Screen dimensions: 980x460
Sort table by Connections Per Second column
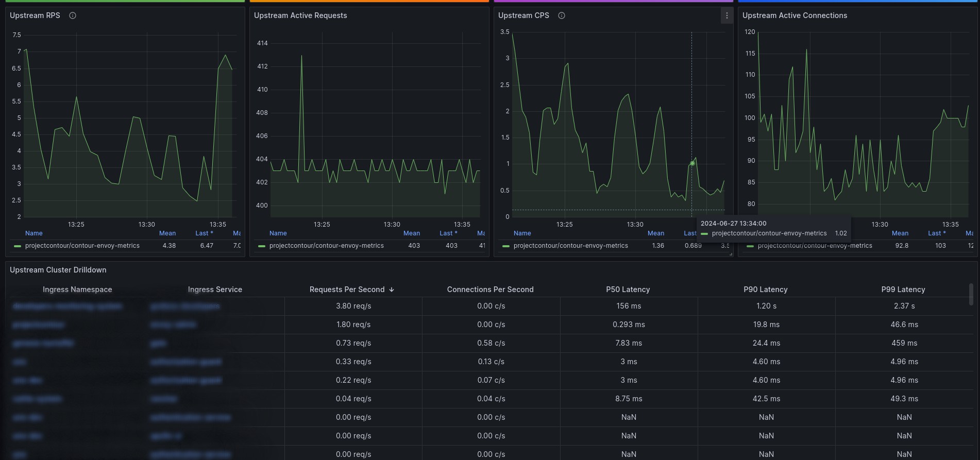pyautogui.click(x=491, y=289)
